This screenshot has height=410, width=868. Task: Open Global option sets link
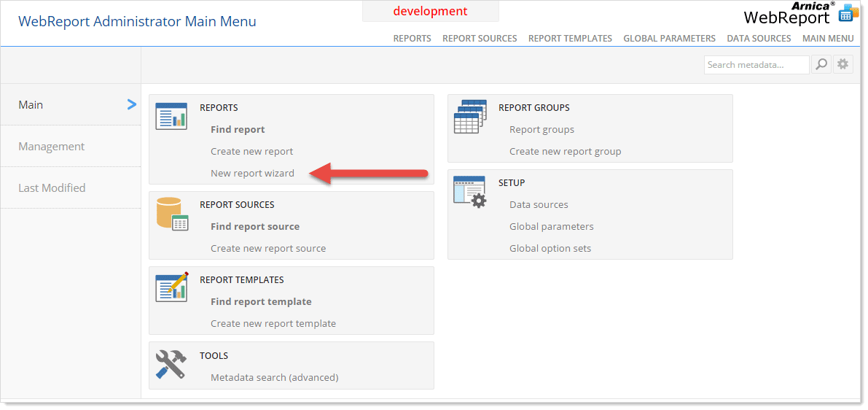coord(550,249)
